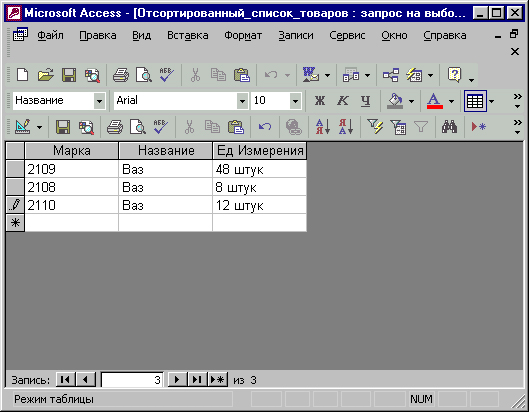This screenshot has height=412, width=529.
Task: Open the Сервис menu
Action: pos(347,35)
